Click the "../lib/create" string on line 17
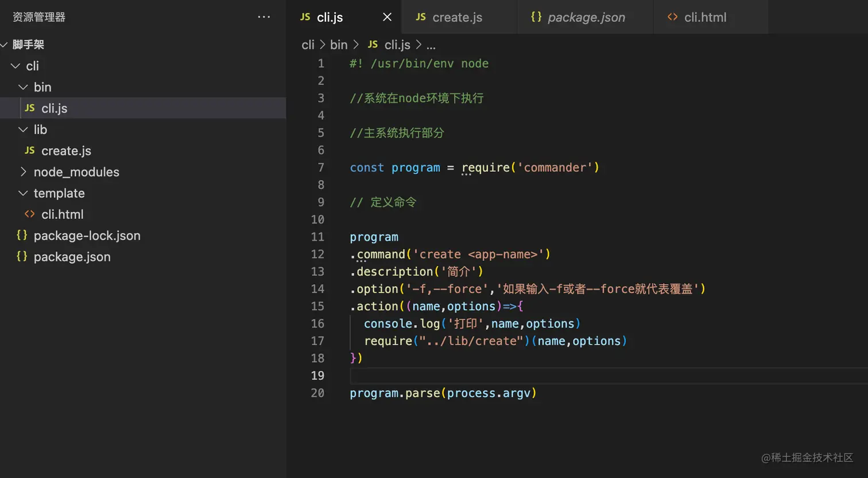 coord(471,341)
